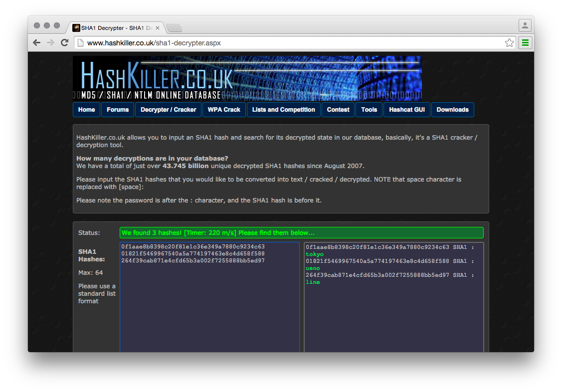Click the green status message bar
Viewport: 562px width, 392px height.
[301, 232]
